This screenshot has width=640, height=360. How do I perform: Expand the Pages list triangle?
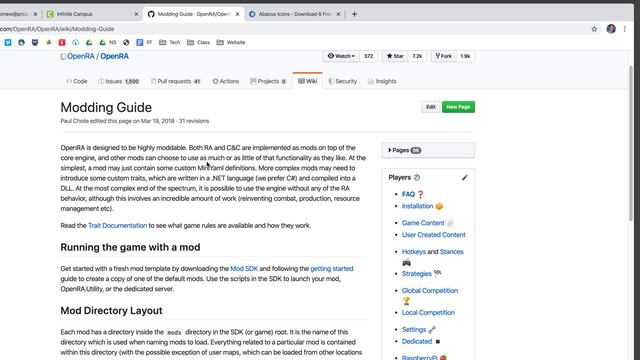click(390, 150)
